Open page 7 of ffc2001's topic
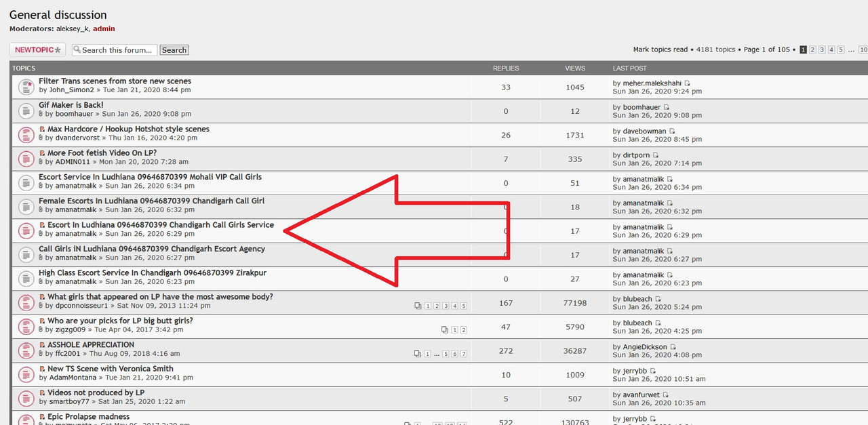The height and width of the screenshot is (425, 868). point(464,354)
